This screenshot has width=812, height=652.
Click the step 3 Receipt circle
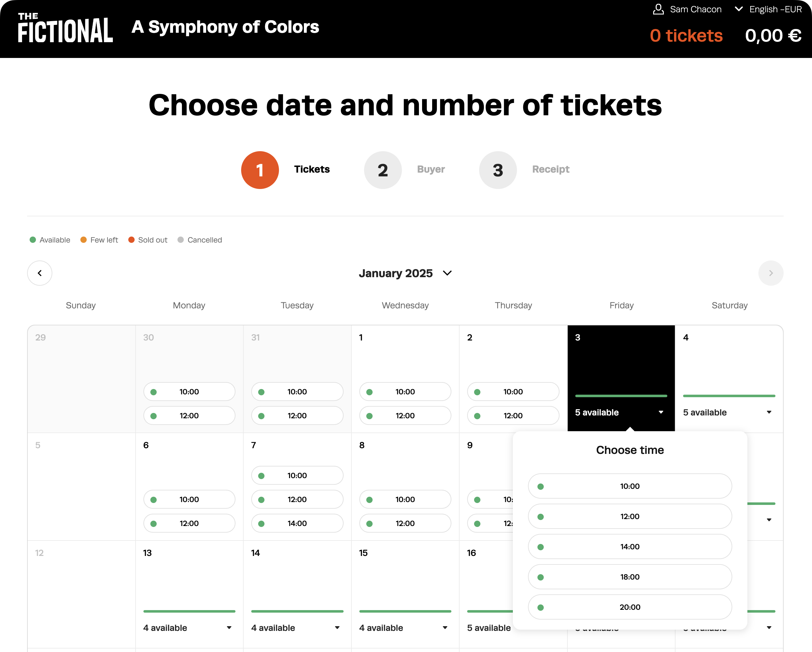click(x=497, y=170)
